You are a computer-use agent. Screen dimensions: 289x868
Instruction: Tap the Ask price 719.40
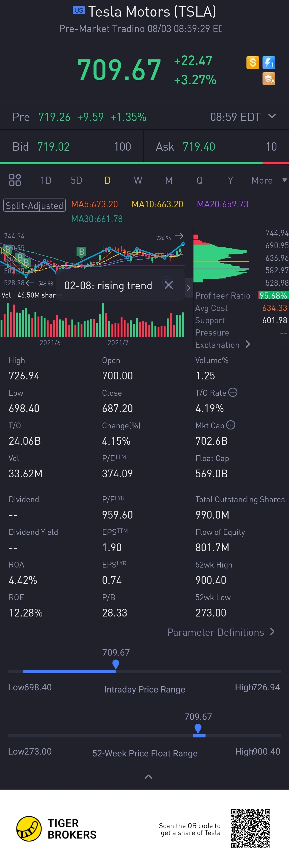[199, 147]
